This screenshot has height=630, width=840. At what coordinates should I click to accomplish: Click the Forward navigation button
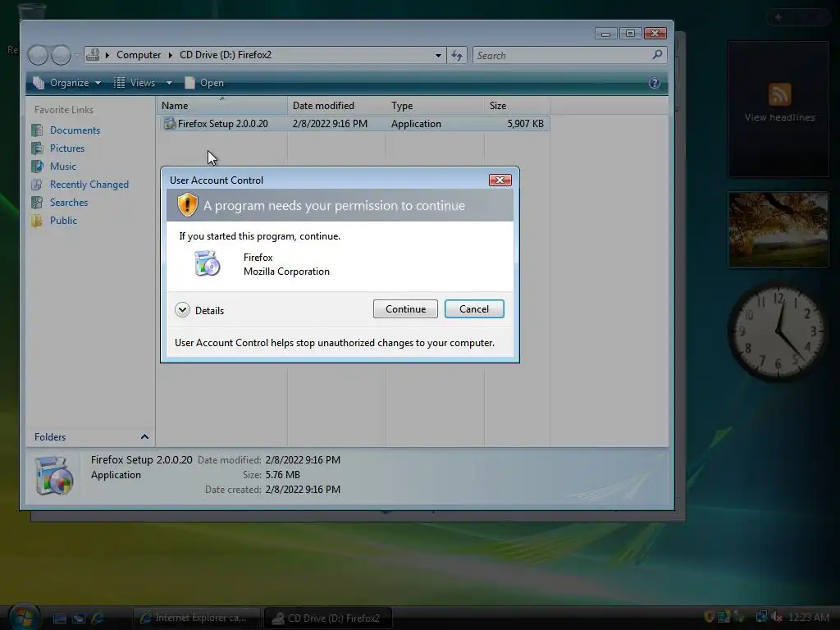[61, 55]
